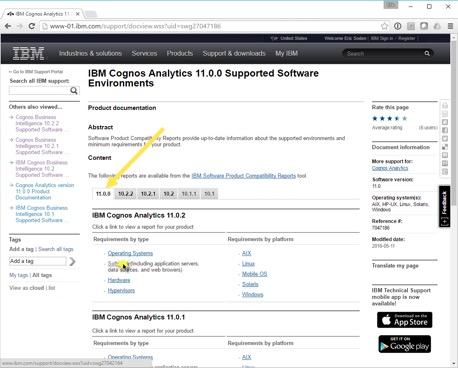Click United States country selector
The height and width of the screenshot is (368, 458).
coord(289,38)
